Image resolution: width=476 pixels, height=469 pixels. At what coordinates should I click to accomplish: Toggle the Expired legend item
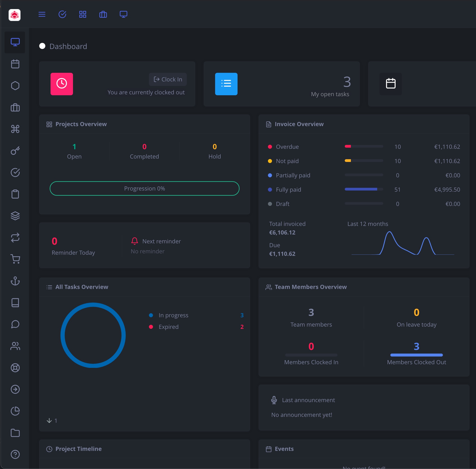click(168, 327)
